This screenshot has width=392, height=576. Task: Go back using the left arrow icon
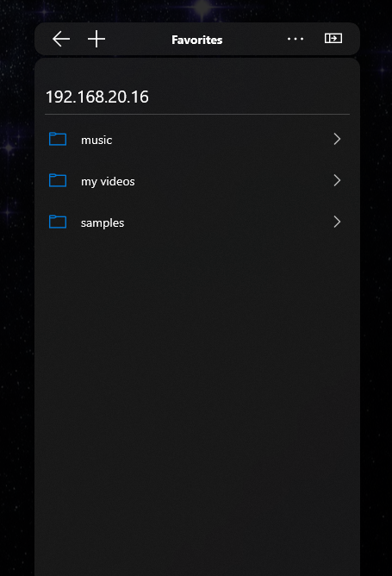[61, 39]
